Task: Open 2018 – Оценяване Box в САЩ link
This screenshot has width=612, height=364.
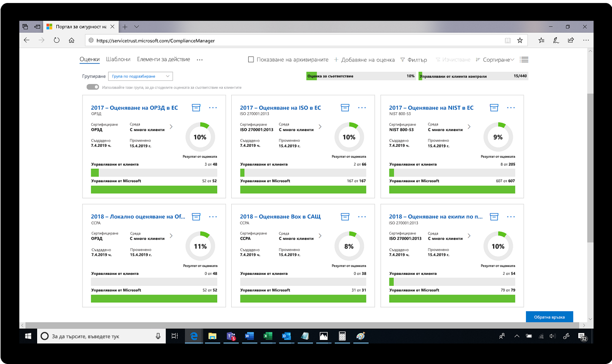Action: click(x=281, y=216)
